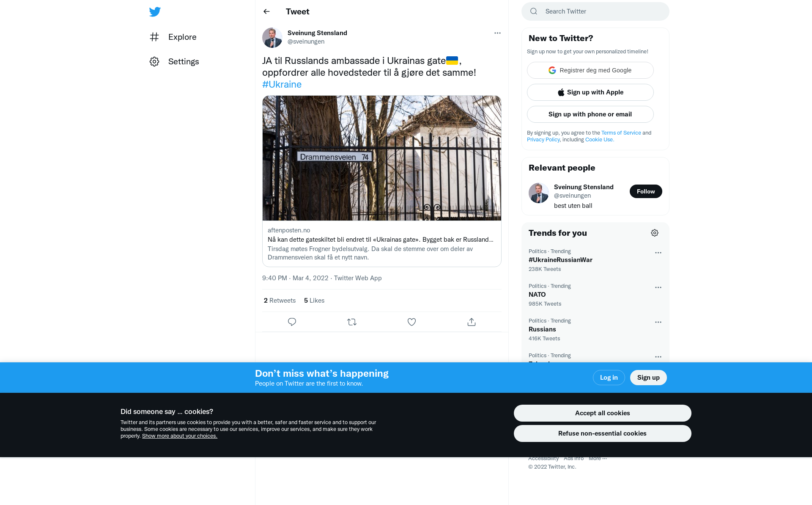This screenshot has width=812, height=505.
Task: Follow Sveinung Stensland
Action: pyautogui.click(x=646, y=191)
